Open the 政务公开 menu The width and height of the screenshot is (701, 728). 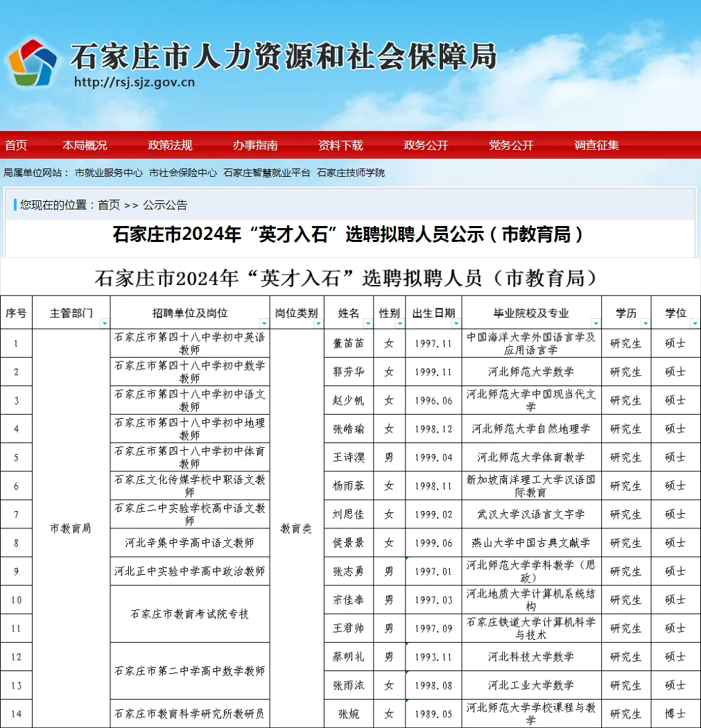(x=425, y=145)
